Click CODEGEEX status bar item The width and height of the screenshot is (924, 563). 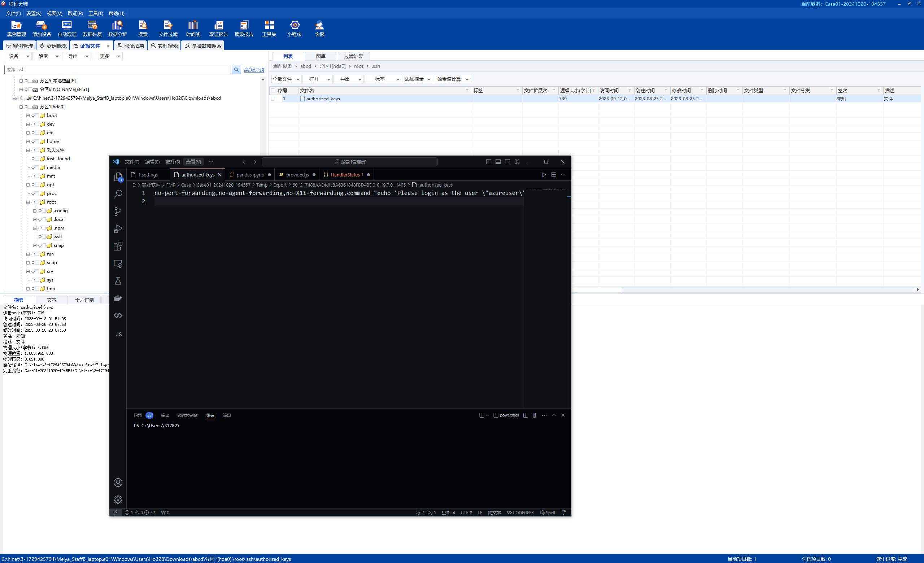tap(520, 513)
